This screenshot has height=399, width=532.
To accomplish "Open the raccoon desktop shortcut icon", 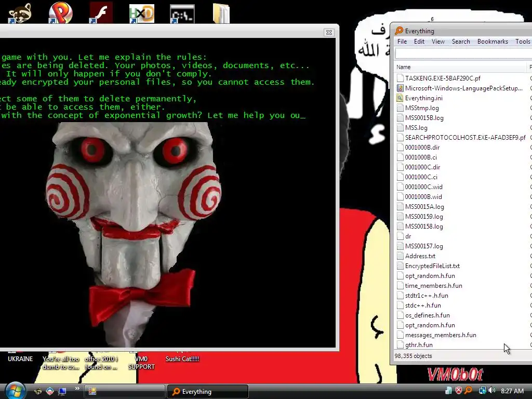I will click(x=20, y=13).
